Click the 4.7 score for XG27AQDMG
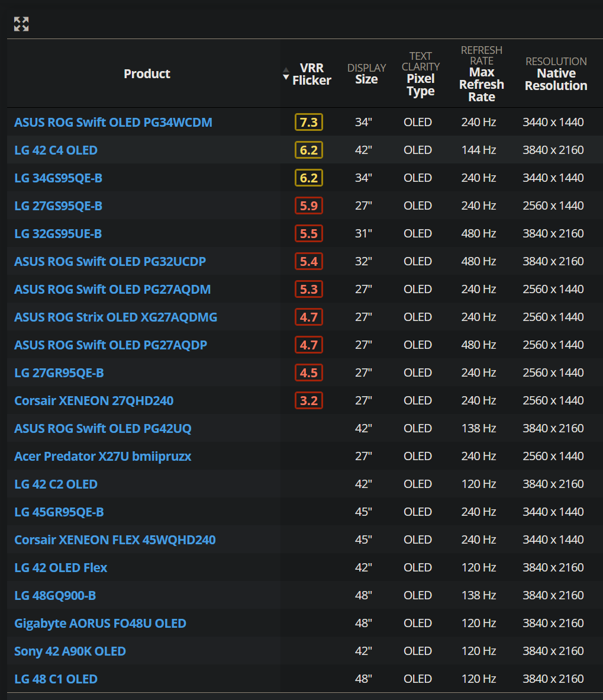The image size is (603, 700). [x=309, y=317]
